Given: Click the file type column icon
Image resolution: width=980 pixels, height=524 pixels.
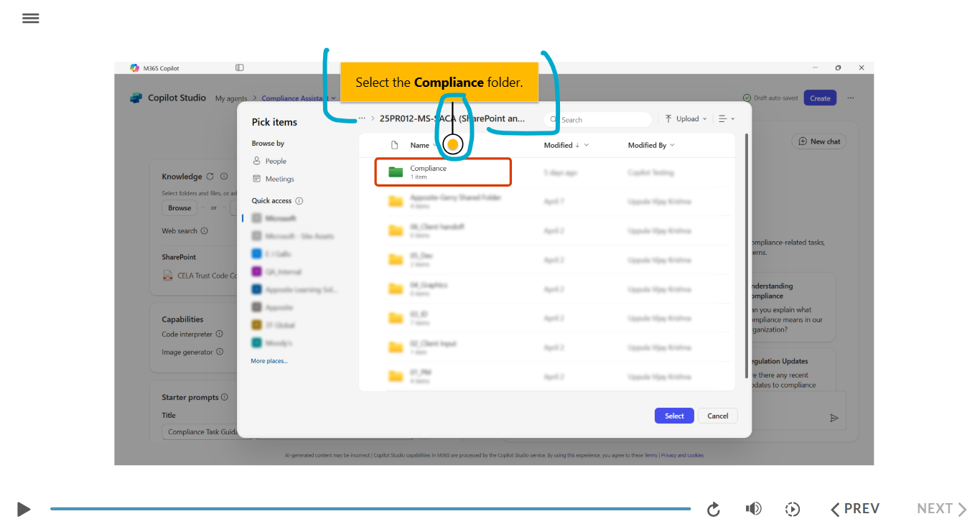Looking at the screenshot, I should pyautogui.click(x=394, y=146).
